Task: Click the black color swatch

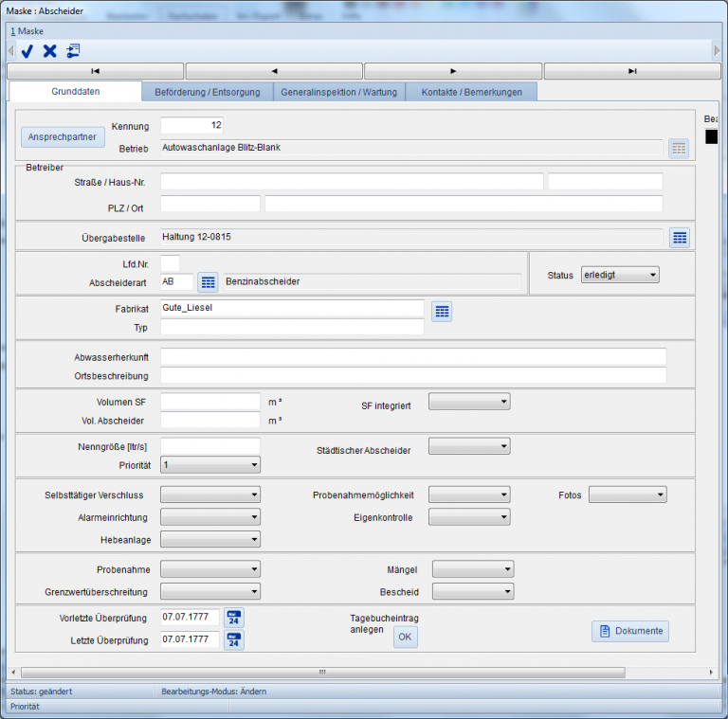Action: point(712,137)
